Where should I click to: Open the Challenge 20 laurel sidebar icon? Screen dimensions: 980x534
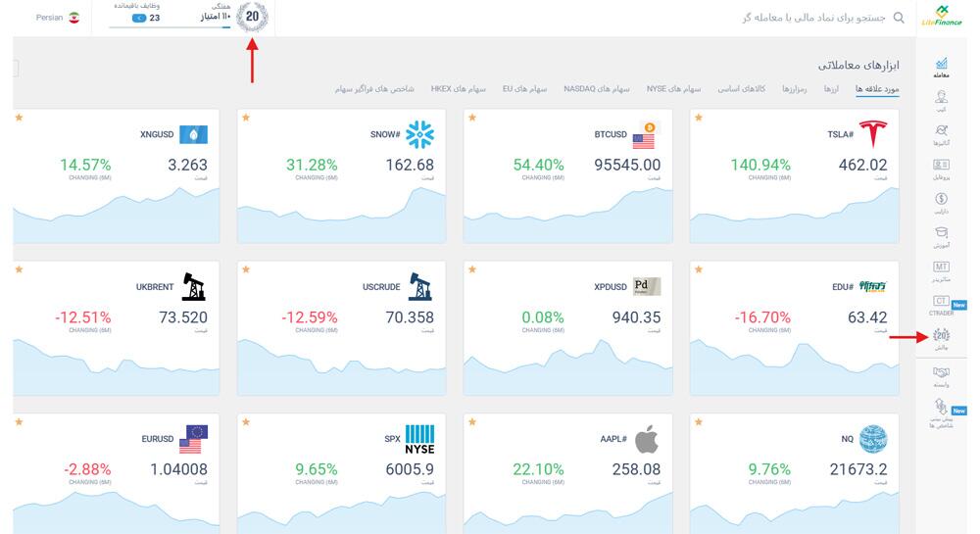point(941,339)
